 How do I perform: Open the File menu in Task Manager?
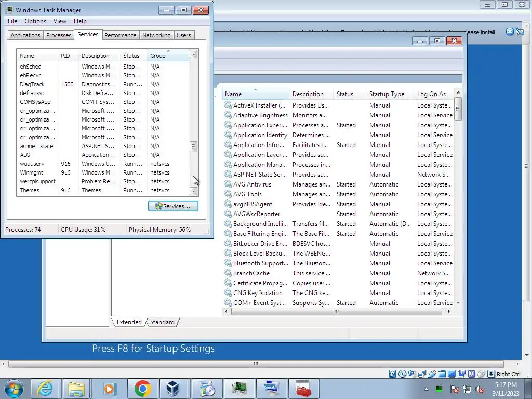pyautogui.click(x=12, y=21)
